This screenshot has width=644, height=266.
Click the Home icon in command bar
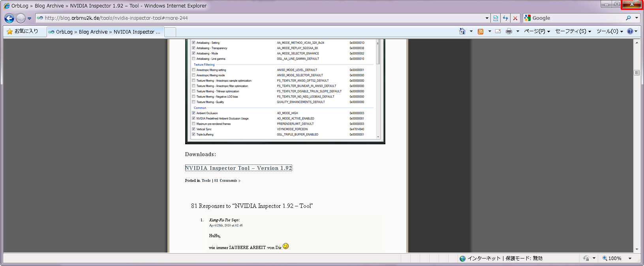[x=462, y=31]
